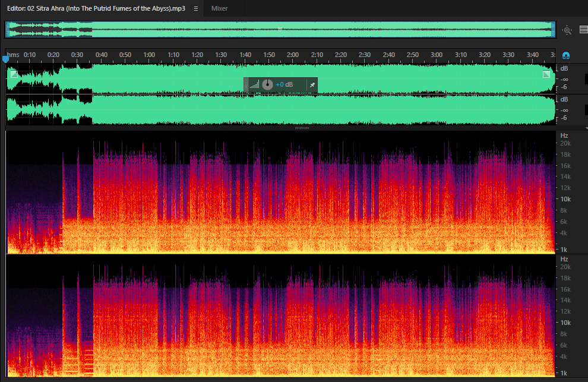Click the gain adjust knob in the HUD
The height and width of the screenshot is (382, 588).
(267, 84)
